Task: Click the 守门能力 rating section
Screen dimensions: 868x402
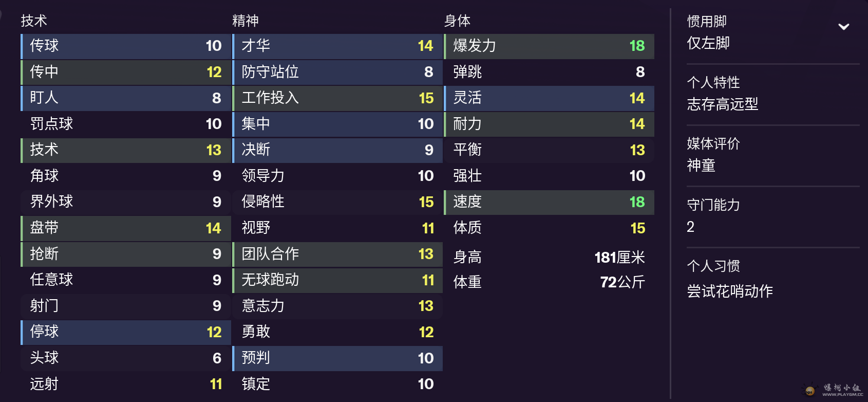Action: click(773, 216)
